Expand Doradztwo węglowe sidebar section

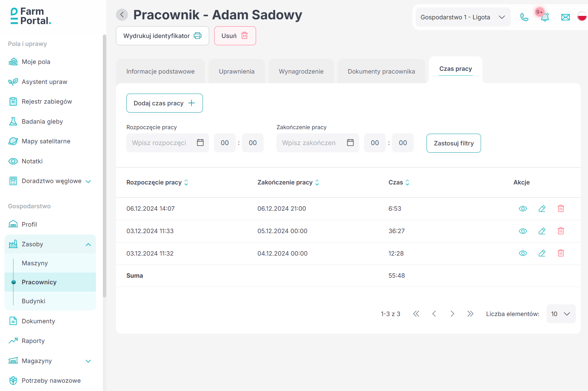[x=88, y=181]
